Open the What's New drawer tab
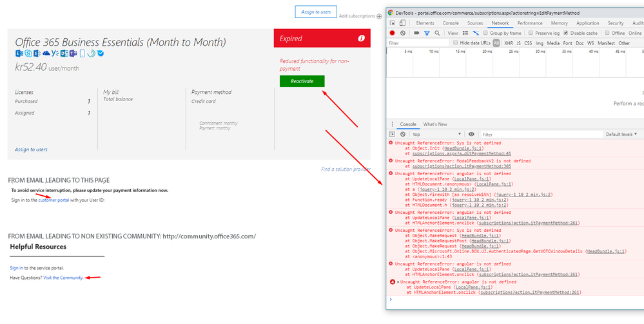 pyautogui.click(x=435, y=124)
